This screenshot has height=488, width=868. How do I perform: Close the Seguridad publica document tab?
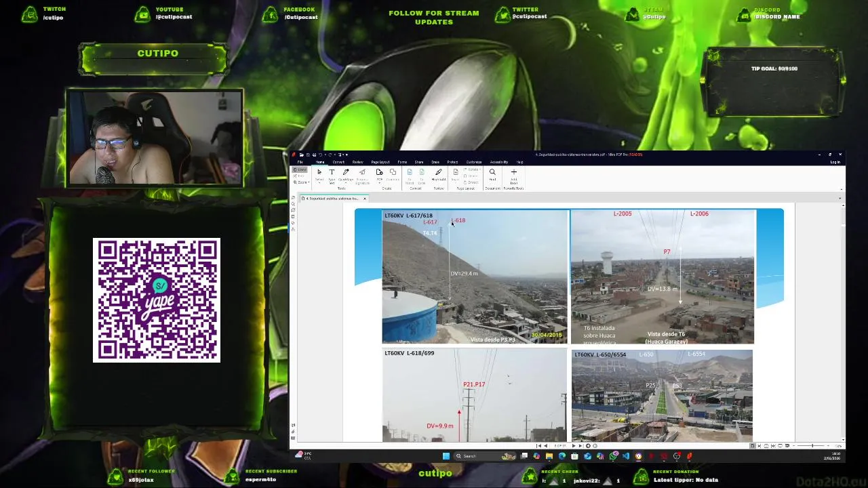pyautogui.click(x=365, y=199)
